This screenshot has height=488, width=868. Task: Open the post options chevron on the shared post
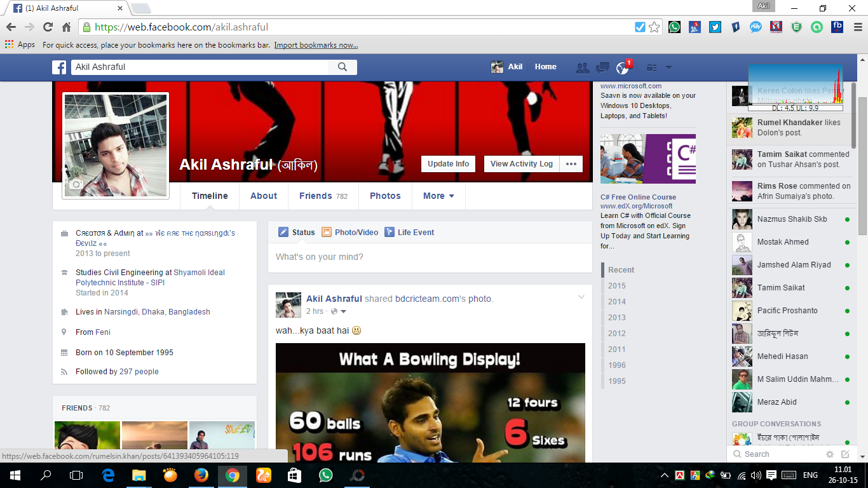pos(581,297)
